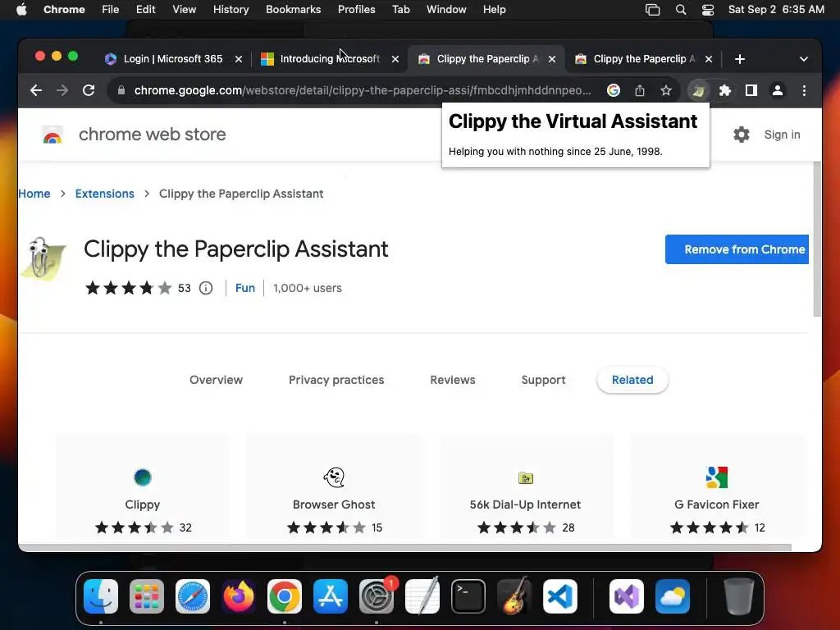Click the share page icon

(640, 90)
